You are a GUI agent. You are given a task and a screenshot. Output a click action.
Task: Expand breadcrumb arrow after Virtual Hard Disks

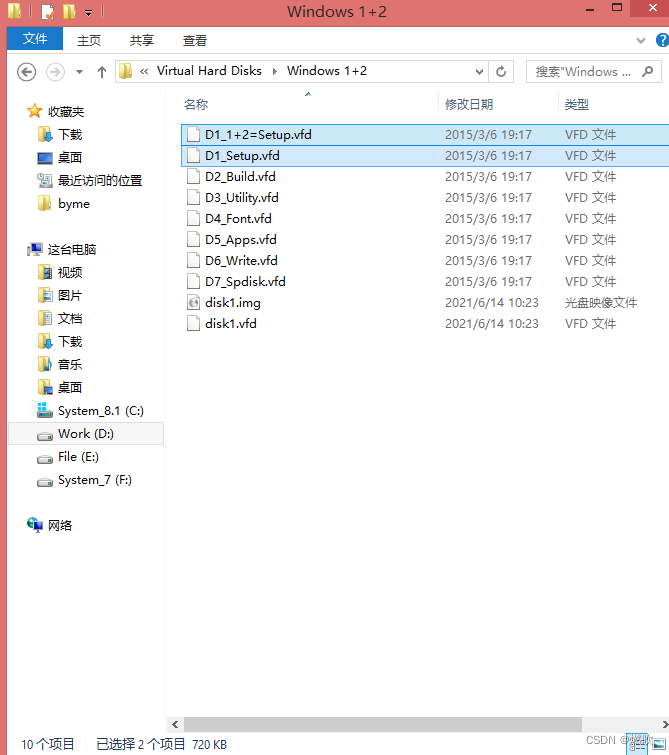tap(275, 71)
